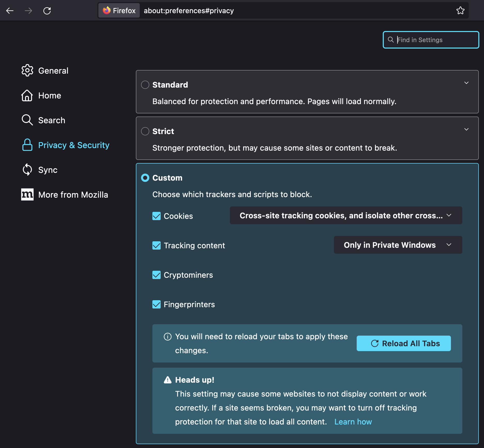Open the Learn how link

[x=353, y=422]
